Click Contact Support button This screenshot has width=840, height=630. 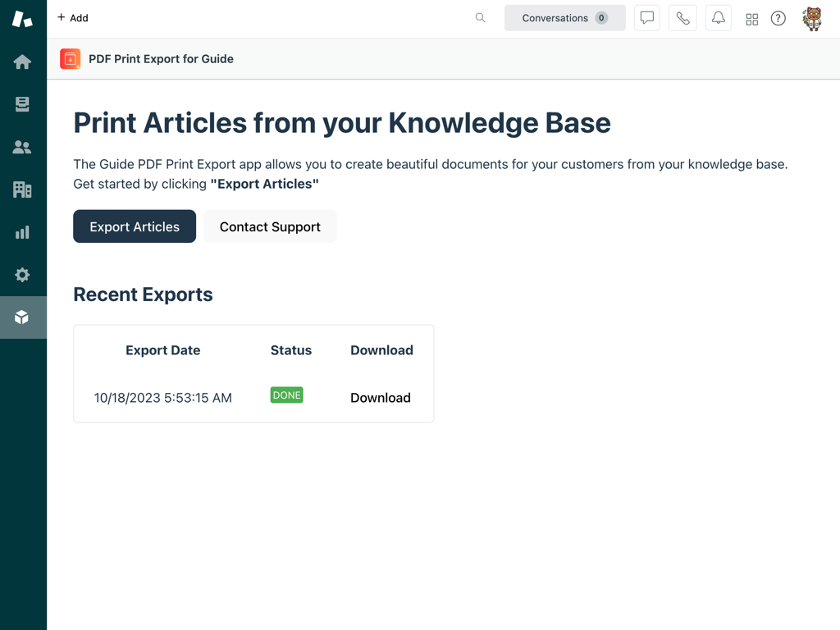tap(270, 226)
